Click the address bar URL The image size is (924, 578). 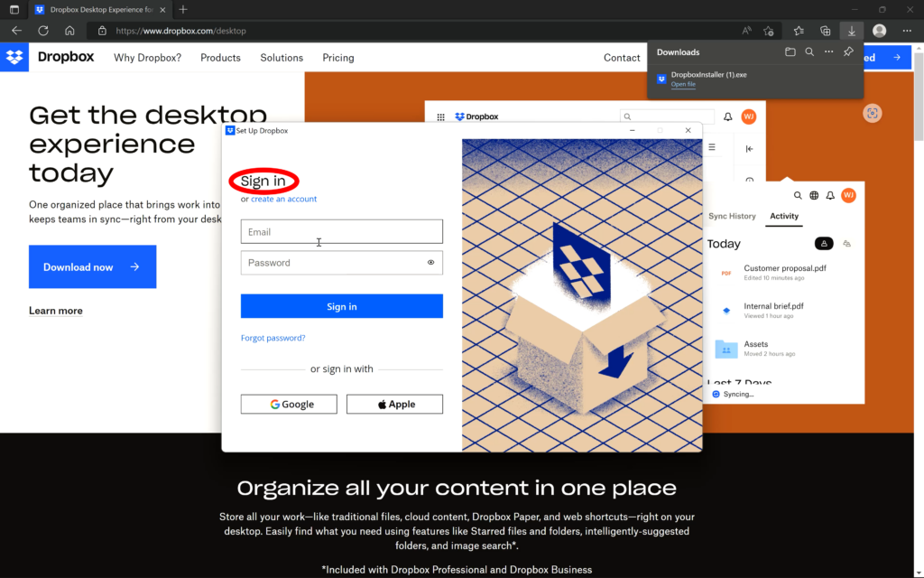180,31
